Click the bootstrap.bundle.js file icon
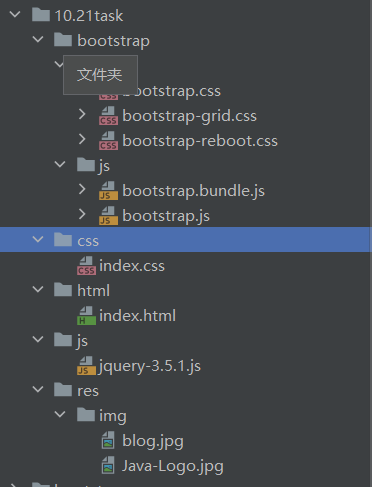The image size is (372, 487). [x=108, y=191]
